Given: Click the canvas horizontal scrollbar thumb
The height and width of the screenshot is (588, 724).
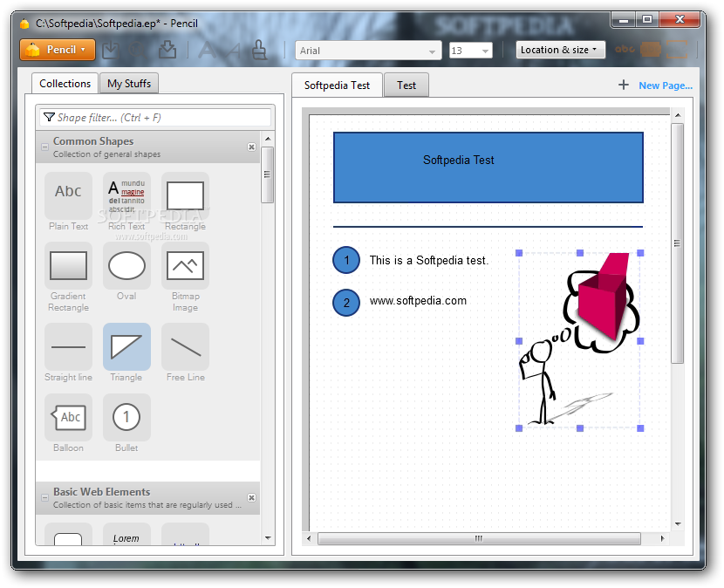Looking at the screenshot, I should 479,538.
